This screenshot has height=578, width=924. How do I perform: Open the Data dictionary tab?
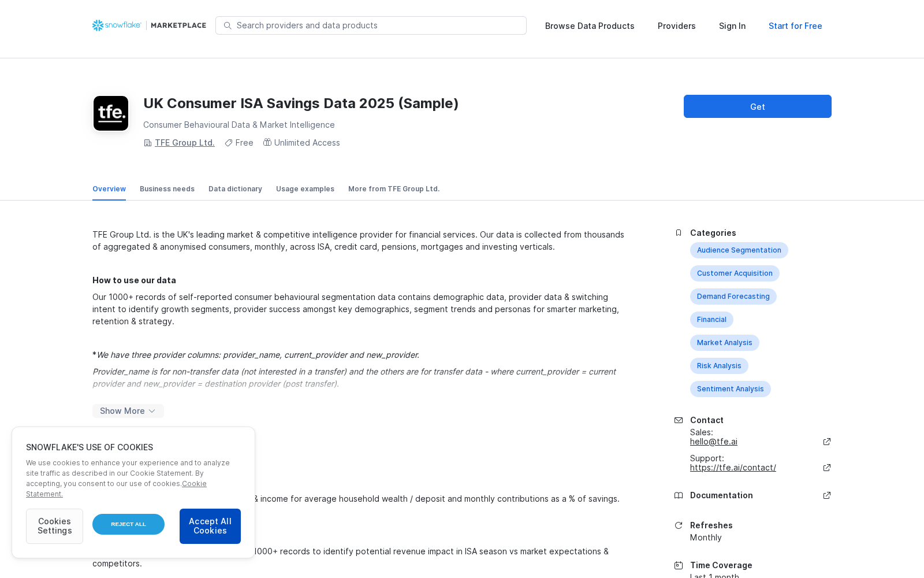(x=235, y=189)
